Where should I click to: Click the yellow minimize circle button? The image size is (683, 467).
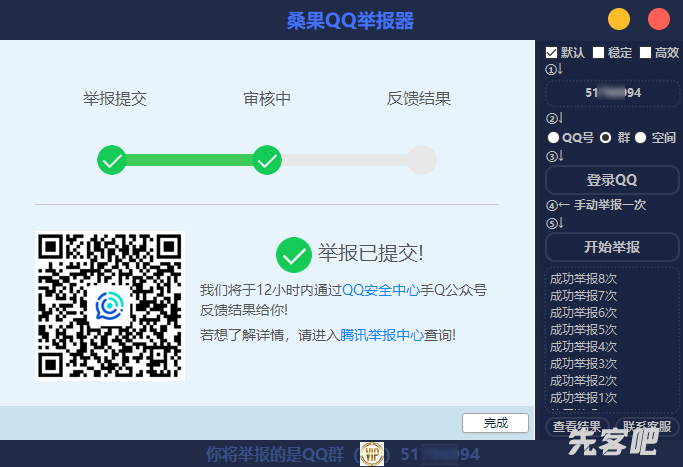tap(619, 19)
